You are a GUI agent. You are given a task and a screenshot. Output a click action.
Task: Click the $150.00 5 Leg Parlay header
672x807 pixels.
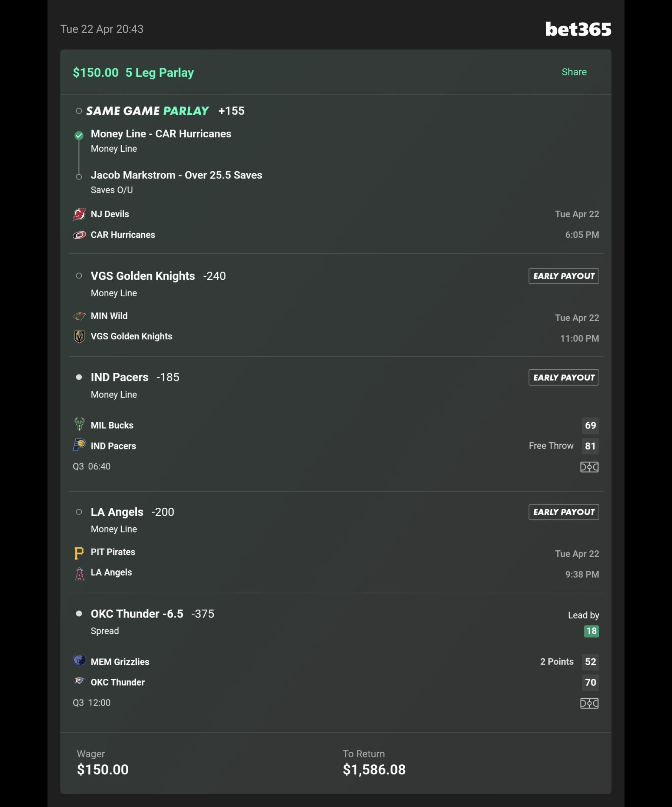coord(133,72)
